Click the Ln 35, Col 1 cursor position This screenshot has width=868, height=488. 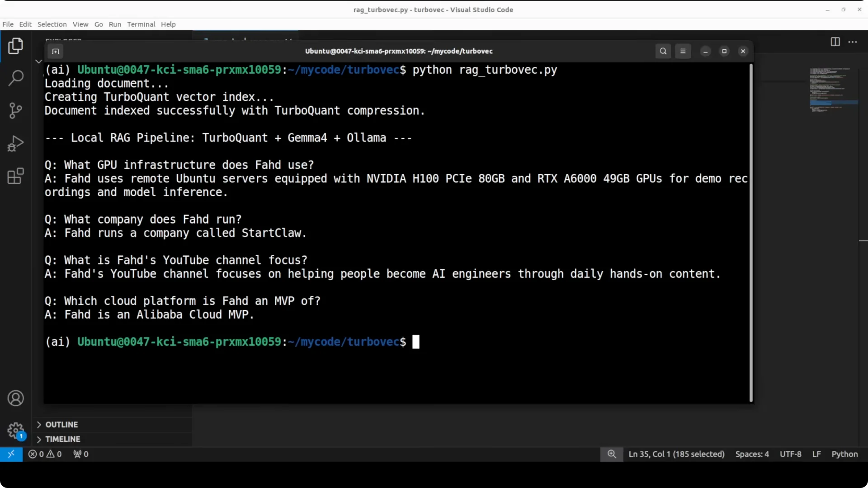[676, 454]
